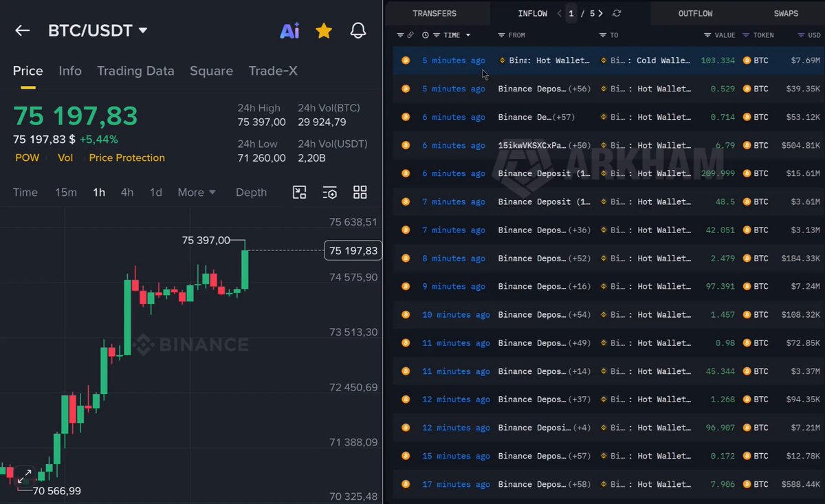The image size is (825, 504).
Task: Select the 4h timeframe
Action: coord(127,193)
